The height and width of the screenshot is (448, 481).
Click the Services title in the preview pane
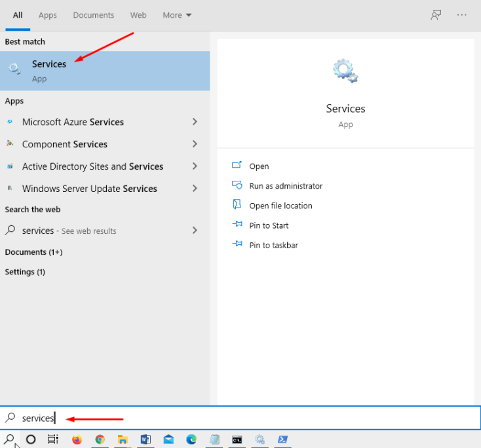(x=345, y=109)
